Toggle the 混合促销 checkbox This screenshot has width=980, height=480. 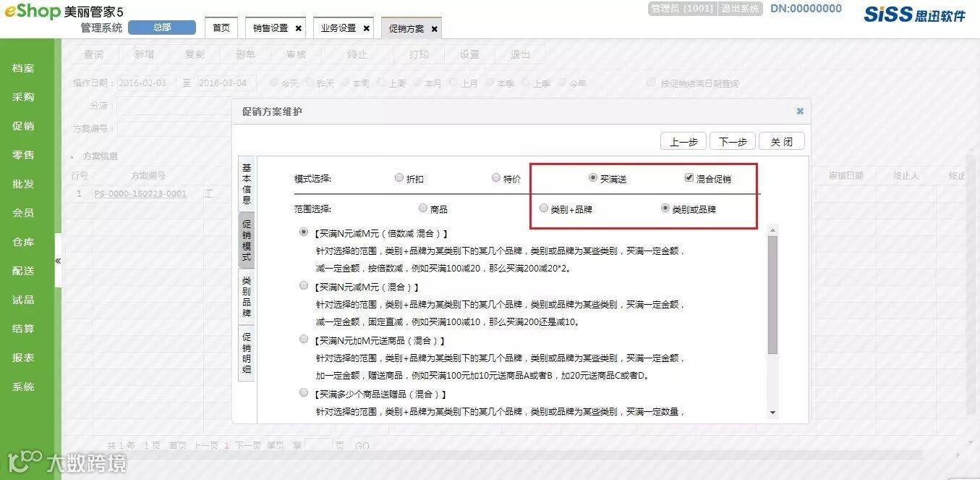(x=689, y=178)
